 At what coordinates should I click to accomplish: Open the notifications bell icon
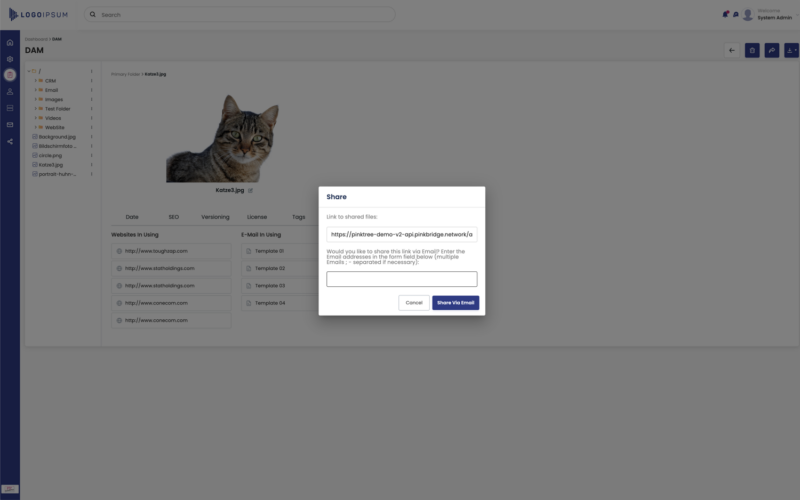pos(725,15)
